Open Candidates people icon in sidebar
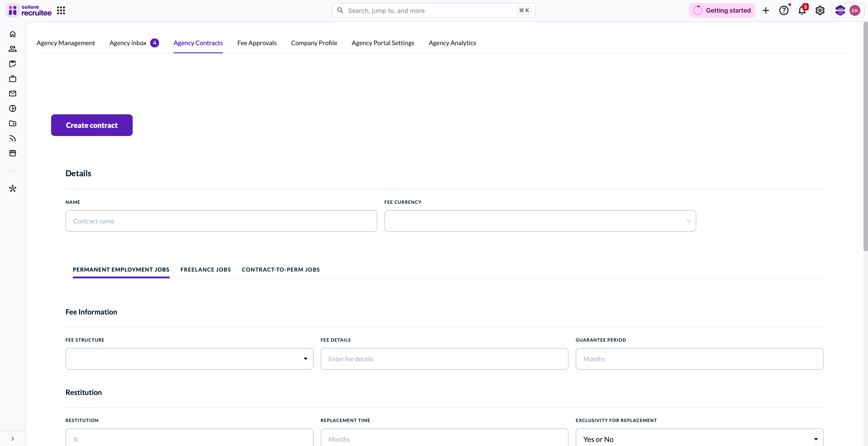 (13, 49)
